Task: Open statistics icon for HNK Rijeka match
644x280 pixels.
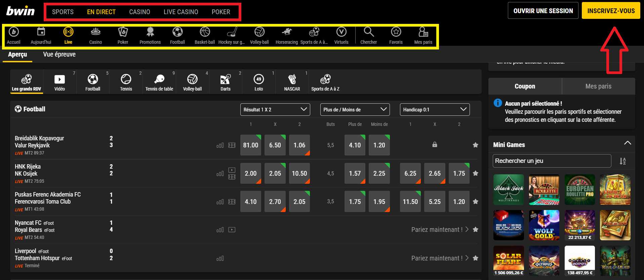Action: coord(220,174)
